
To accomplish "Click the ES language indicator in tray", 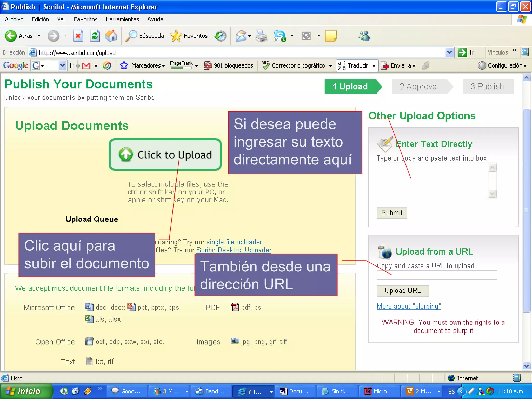I will tap(451, 391).
